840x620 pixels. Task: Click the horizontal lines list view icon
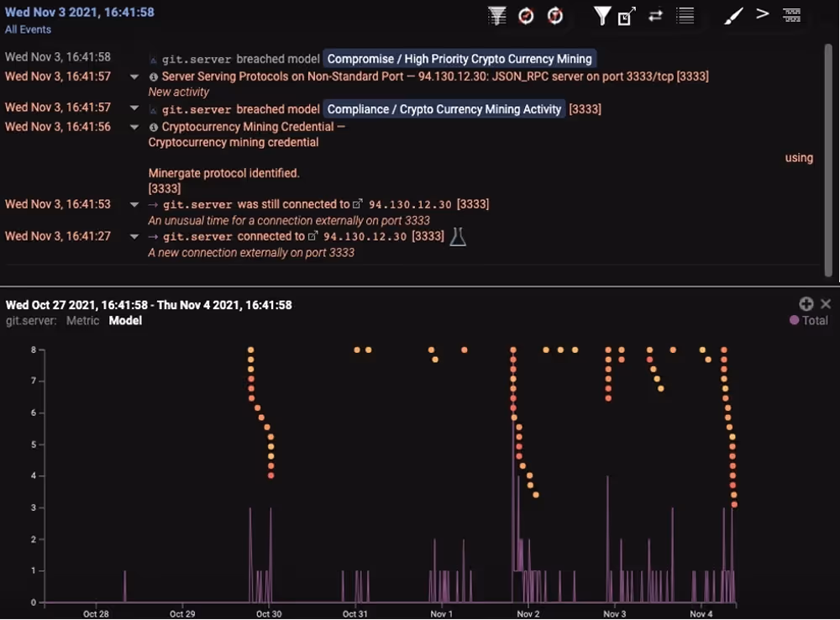pos(685,15)
